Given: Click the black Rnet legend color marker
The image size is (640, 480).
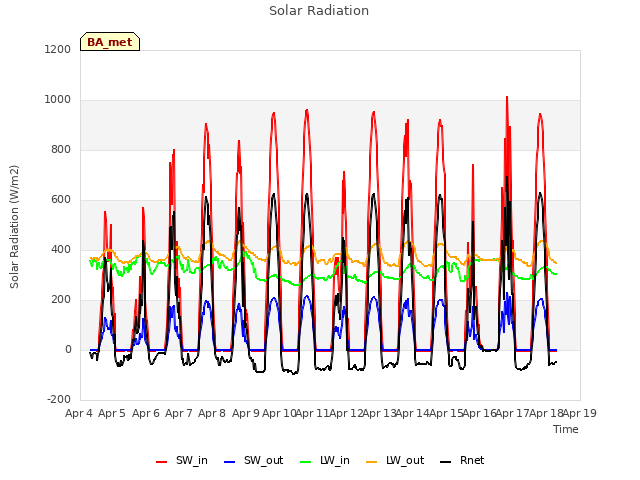Looking at the screenshot, I should (x=446, y=462).
